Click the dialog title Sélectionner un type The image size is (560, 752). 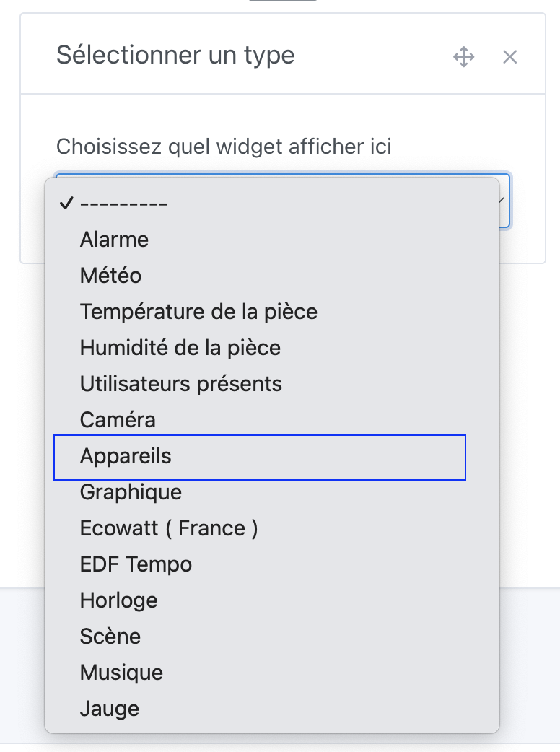[x=175, y=55]
